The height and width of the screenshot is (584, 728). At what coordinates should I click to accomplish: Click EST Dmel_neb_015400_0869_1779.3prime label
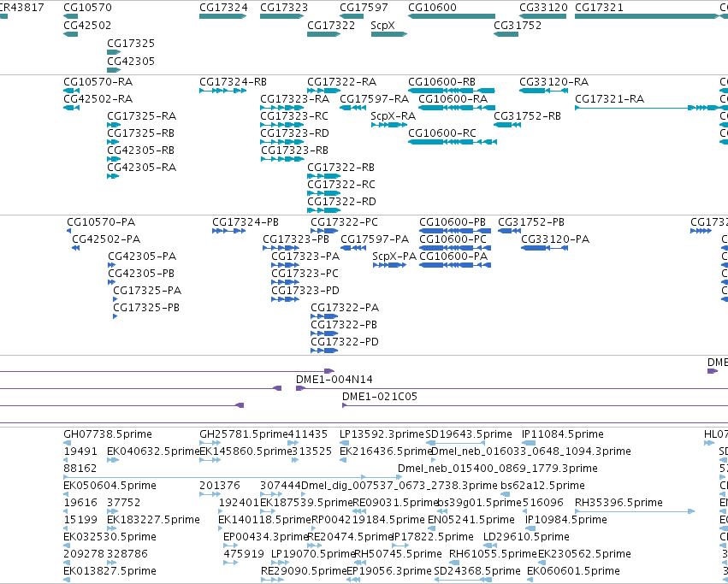498,469
